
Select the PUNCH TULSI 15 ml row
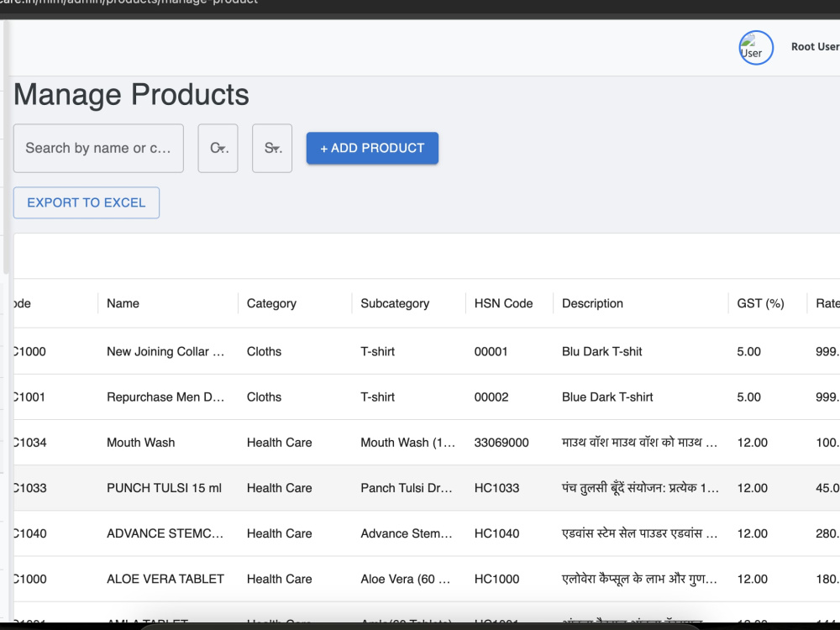427,488
